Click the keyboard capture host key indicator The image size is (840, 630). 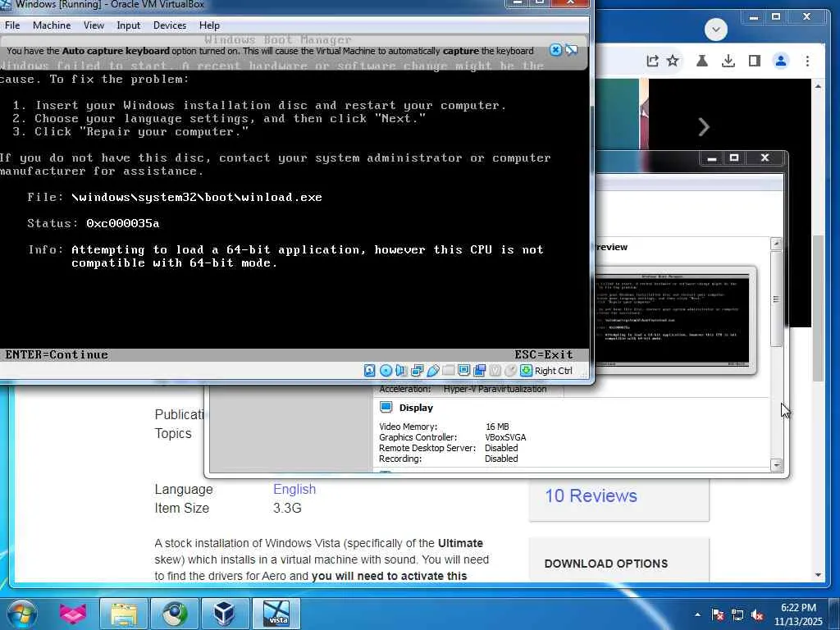[x=526, y=370]
